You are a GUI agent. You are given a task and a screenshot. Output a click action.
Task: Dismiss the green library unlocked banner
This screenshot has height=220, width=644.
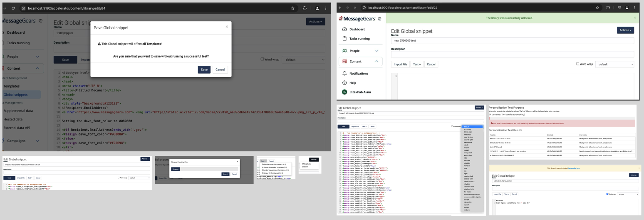tap(634, 18)
